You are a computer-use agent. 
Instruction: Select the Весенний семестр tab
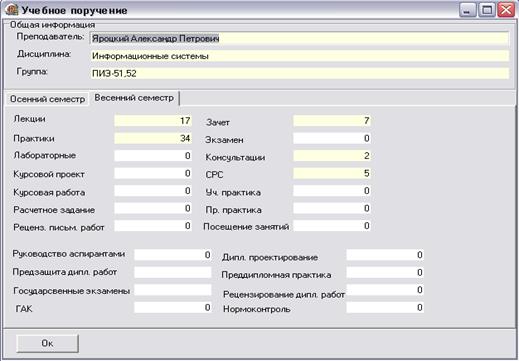pyautogui.click(x=134, y=98)
